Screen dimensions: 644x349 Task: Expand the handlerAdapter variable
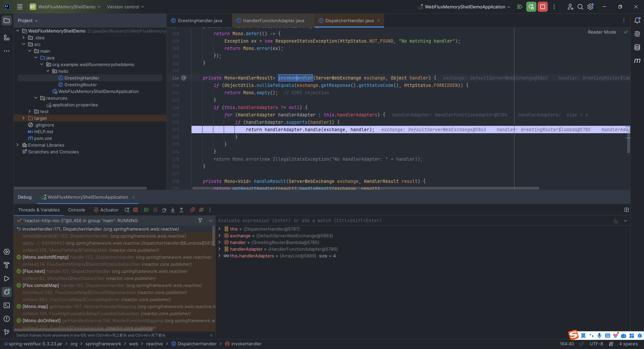[220, 249]
